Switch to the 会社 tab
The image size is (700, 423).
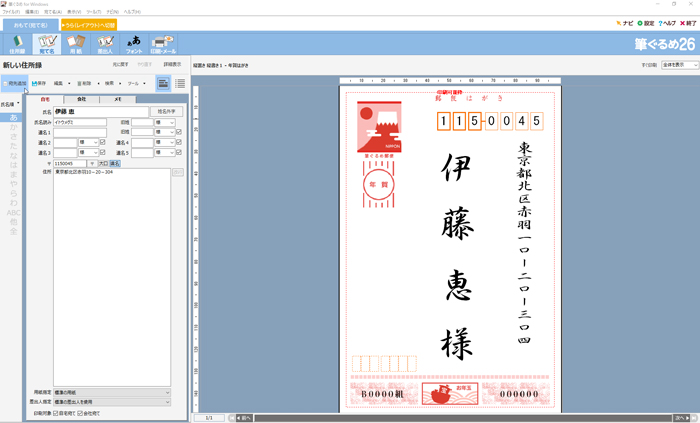click(x=81, y=100)
